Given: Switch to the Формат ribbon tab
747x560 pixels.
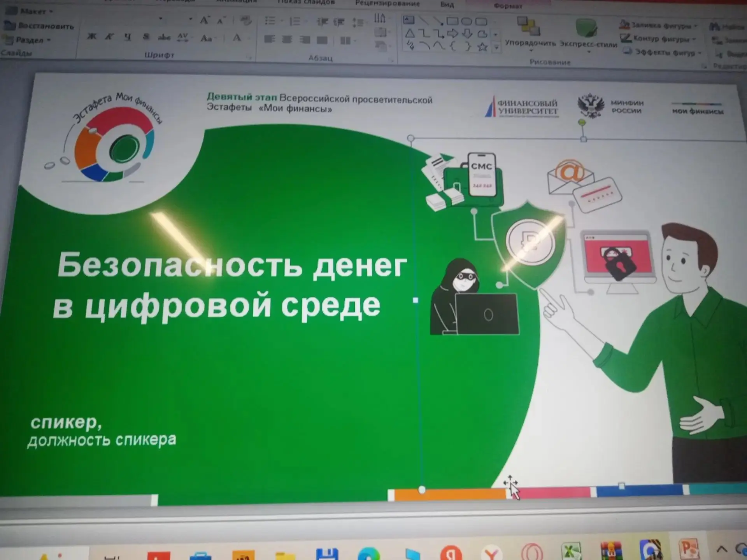Looking at the screenshot, I should [508, 5].
